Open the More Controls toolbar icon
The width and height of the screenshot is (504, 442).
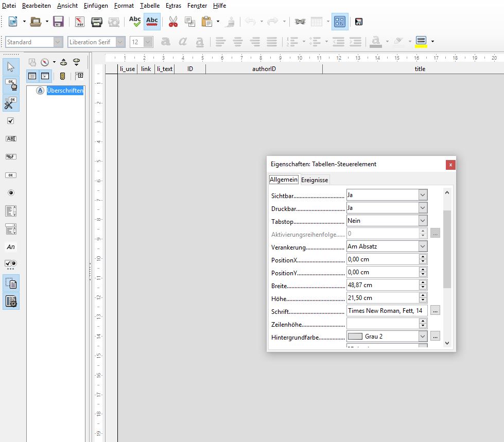click(x=11, y=264)
